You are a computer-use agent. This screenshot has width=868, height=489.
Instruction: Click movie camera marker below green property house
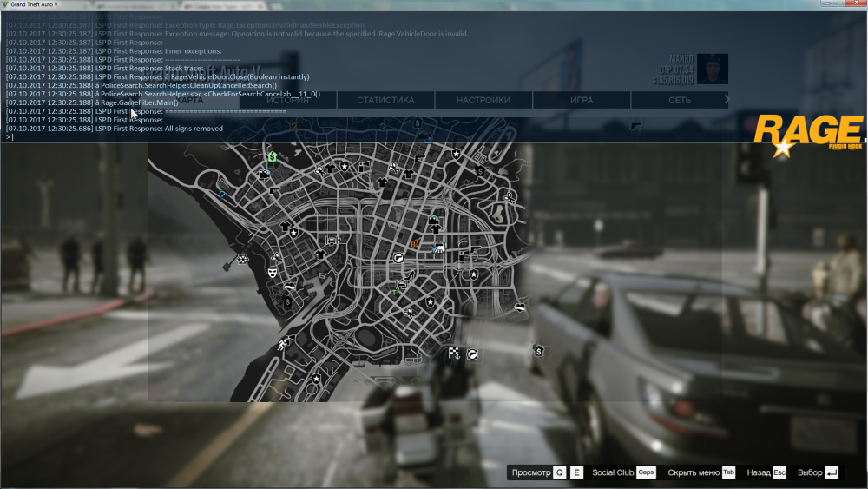265,175
